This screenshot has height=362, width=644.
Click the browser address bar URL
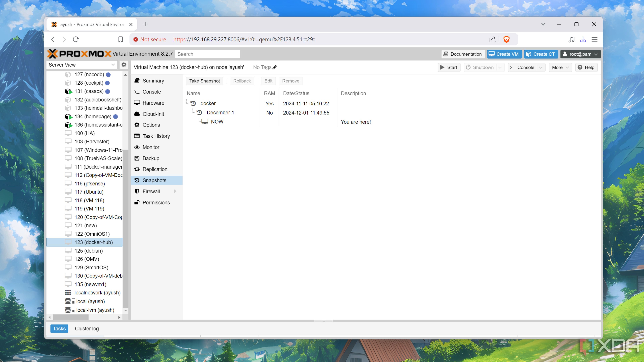pyautogui.click(x=244, y=39)
